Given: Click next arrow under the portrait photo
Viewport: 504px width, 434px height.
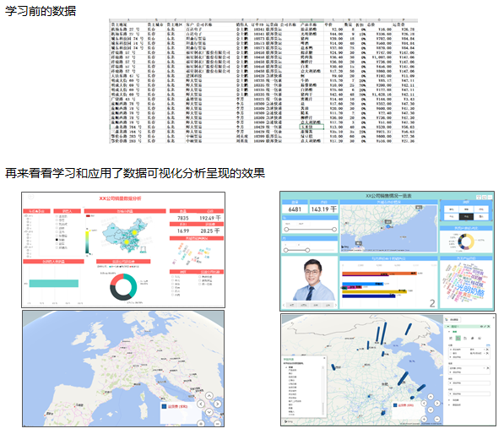Looking at the screenshot, I should 335,305.
